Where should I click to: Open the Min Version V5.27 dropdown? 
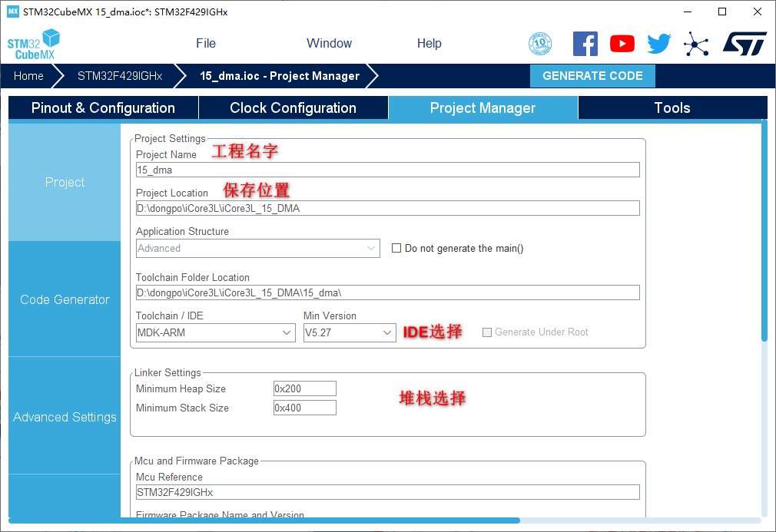point(350,332)
